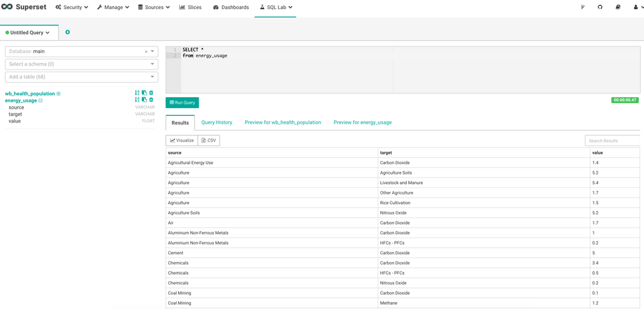Copy SELECT statement for wb_health_population
This screenshot has width=644, height=309.
point(144,93)
